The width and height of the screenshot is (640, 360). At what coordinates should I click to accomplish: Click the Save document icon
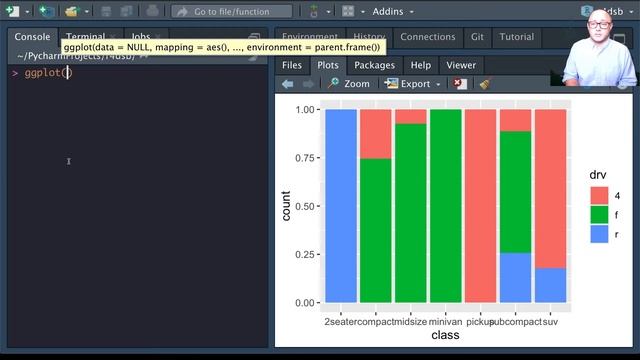pyautogui.click(x=106, y=11)
